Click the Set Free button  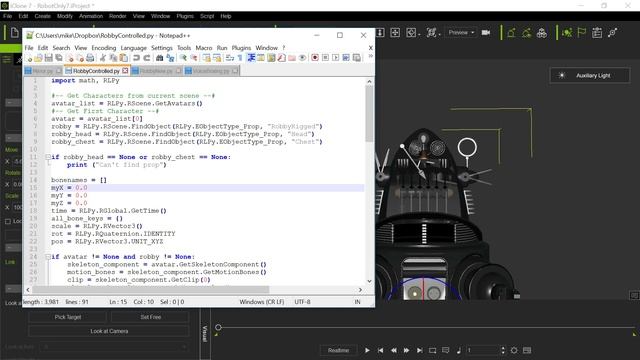[x=151, y=317]
